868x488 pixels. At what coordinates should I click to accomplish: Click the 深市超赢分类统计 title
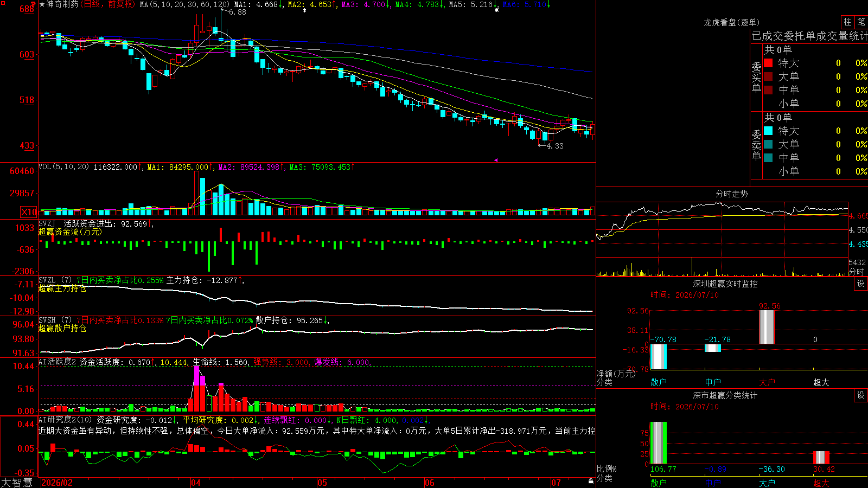(x=725, y=395)
